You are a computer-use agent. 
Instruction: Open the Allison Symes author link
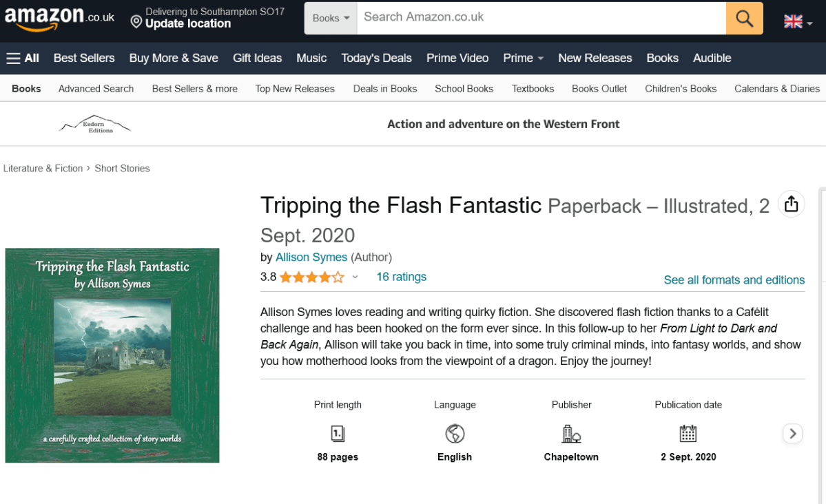tap(311, 258)
